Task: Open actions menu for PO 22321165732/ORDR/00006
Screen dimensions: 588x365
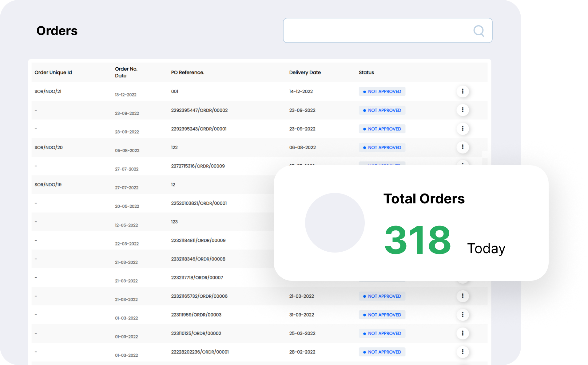Action: tap(462, 296)
